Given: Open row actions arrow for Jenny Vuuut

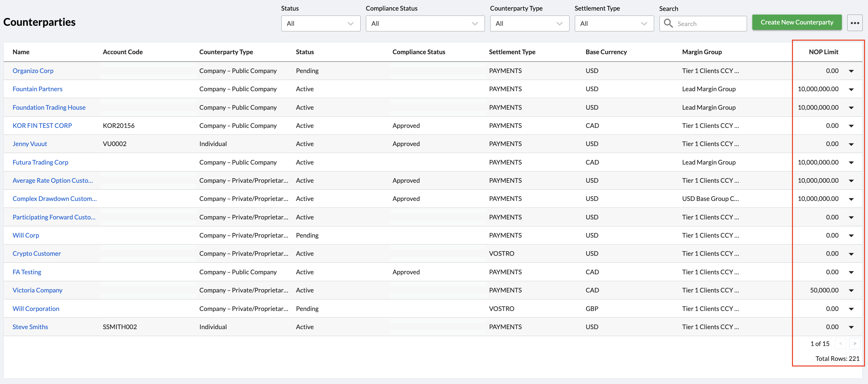Looking at the screenshot, I should pyautogui.click(x=851, y=144).
